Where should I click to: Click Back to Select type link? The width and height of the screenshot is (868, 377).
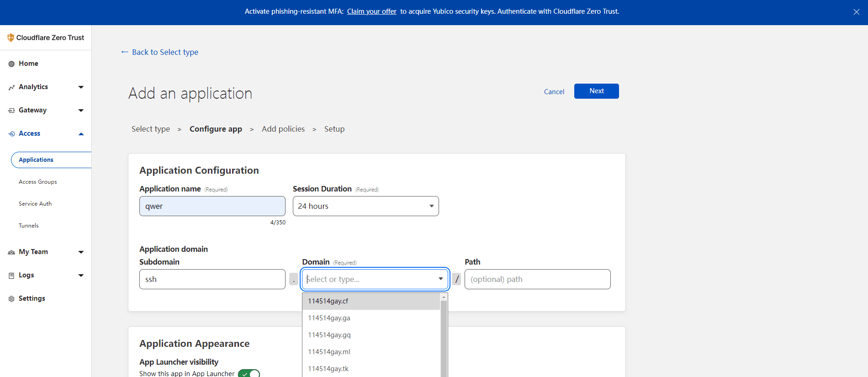click(x=165, y=52)
